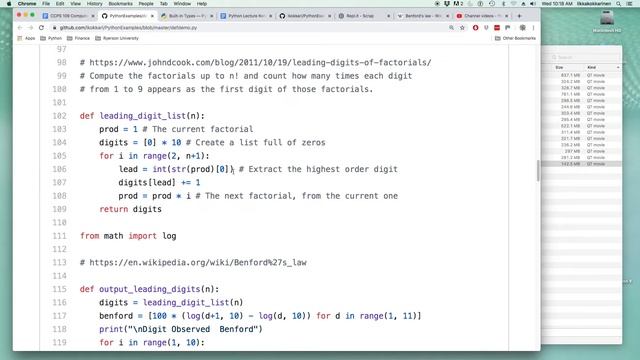Click the red rectangular extension icon
This screenshot has width=640, height=360.
point(497,28)
